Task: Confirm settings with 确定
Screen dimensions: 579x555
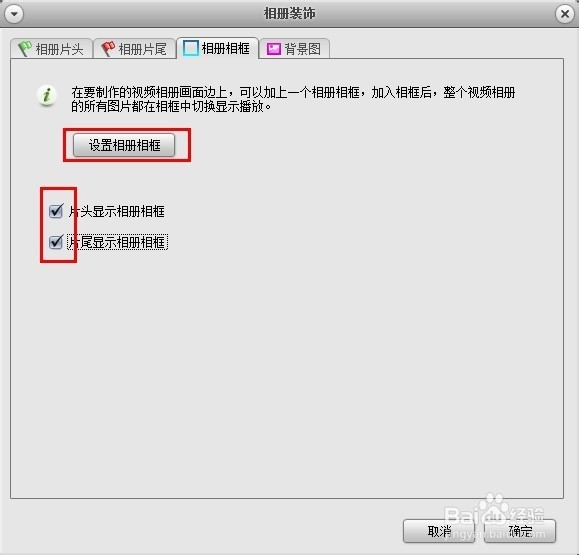Action: pos(520,531)
